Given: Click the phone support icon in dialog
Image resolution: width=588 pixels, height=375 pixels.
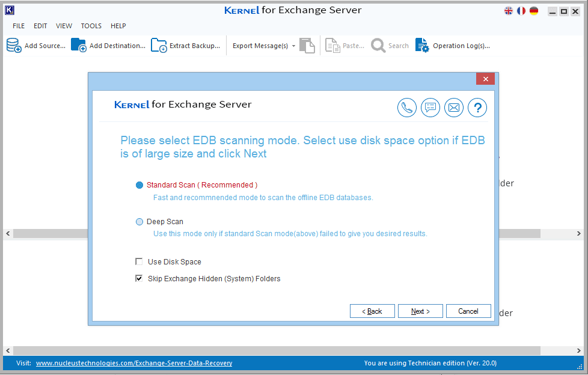Looking at the screenshot, I should (407, 108).
